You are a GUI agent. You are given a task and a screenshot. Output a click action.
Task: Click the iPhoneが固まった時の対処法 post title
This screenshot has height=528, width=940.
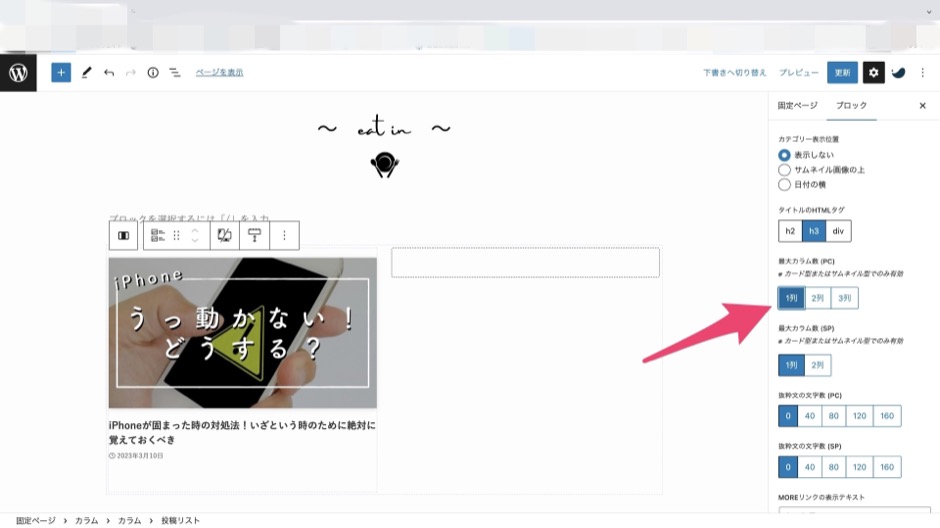[242, 432]
